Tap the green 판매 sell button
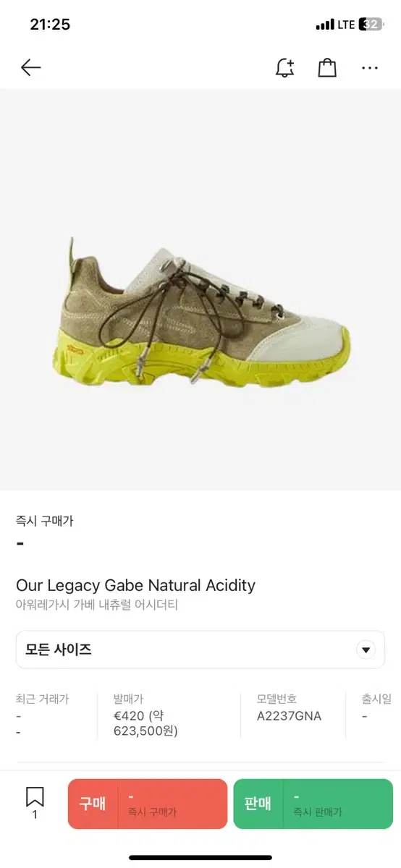The image size is (401, 868). (313, 804)
